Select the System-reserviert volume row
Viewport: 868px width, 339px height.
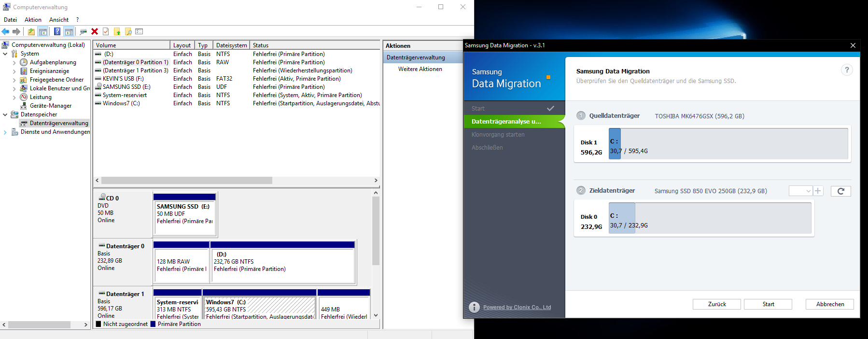237,95
